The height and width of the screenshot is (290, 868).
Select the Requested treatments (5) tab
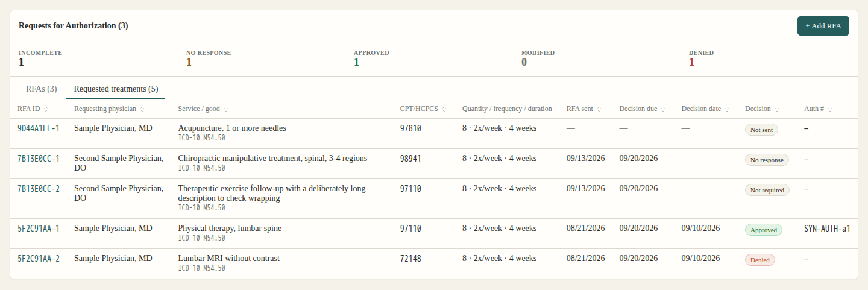tap(116, 89)
